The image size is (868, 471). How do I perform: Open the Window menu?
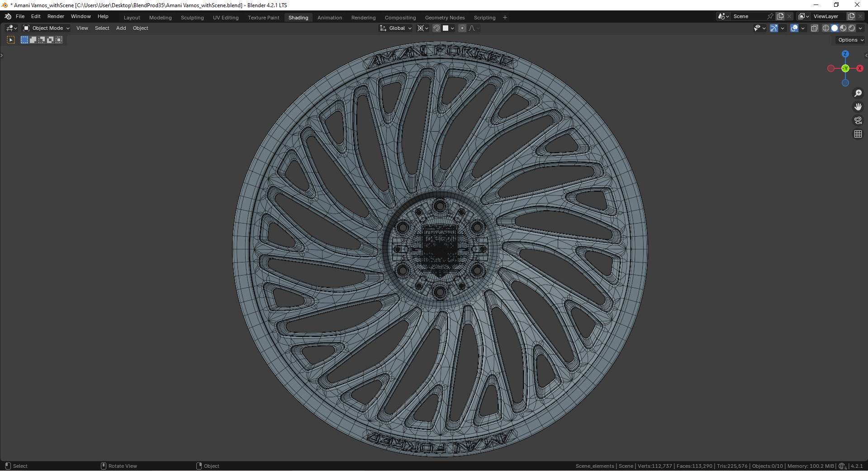[x=81, y=16]
